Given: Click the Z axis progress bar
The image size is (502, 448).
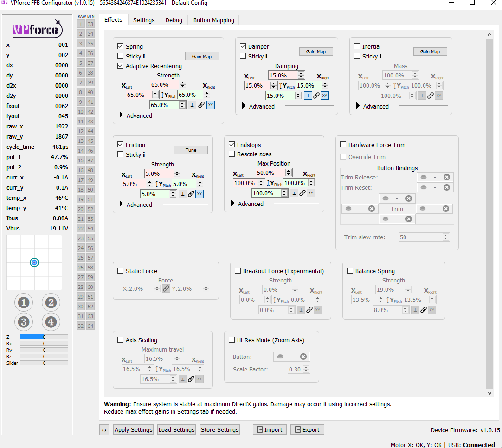Looking at the screenshot, I should 44,337.
